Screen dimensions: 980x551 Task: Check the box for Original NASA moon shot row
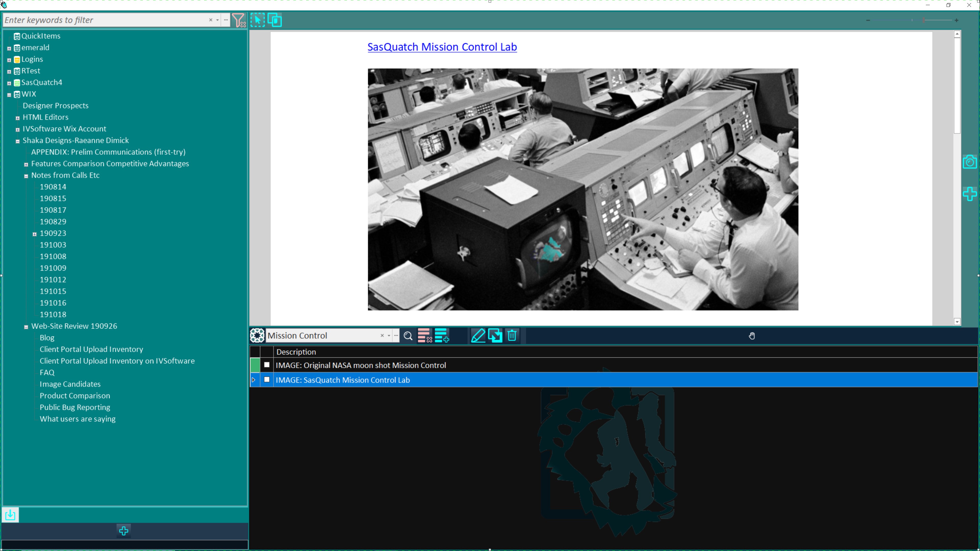(267, 365)
